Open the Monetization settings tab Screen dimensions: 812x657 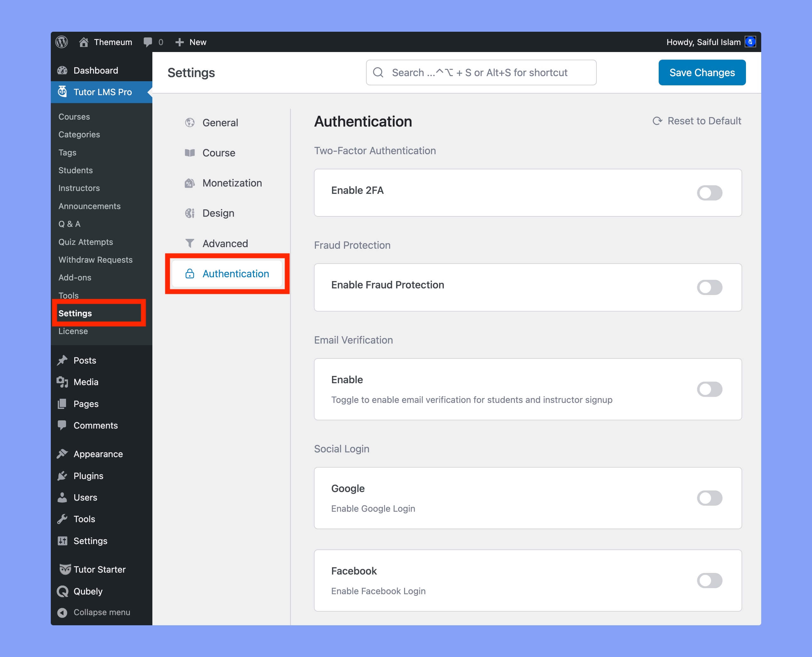(227, 183)
